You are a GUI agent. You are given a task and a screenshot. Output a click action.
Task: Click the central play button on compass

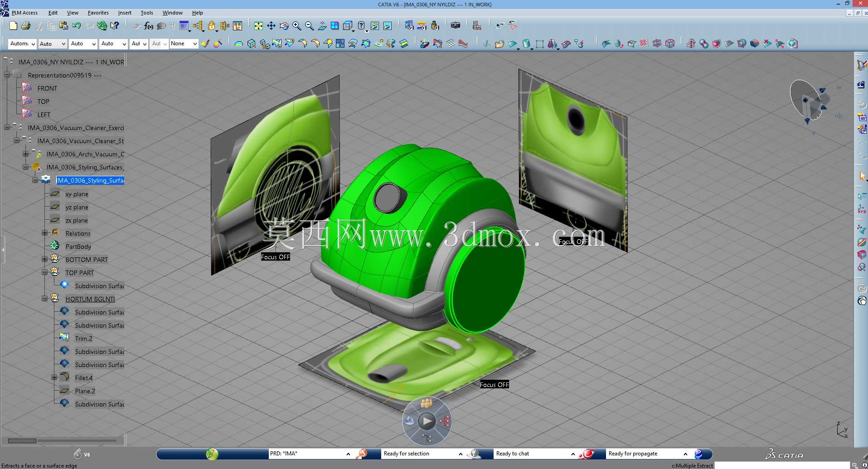(427, 421)
